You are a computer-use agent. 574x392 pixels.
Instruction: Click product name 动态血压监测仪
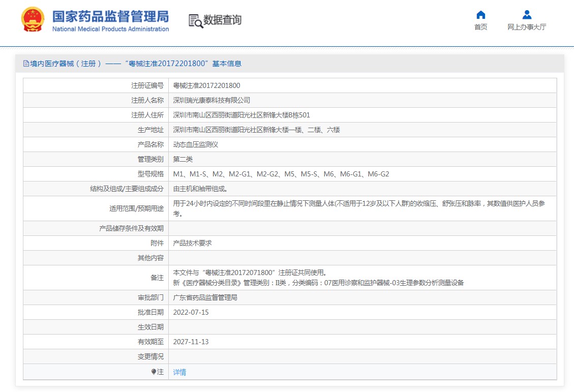(195, 144)
